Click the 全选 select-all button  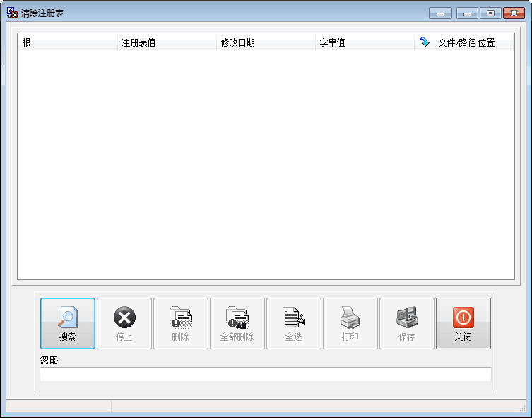(x=294, y=323)
